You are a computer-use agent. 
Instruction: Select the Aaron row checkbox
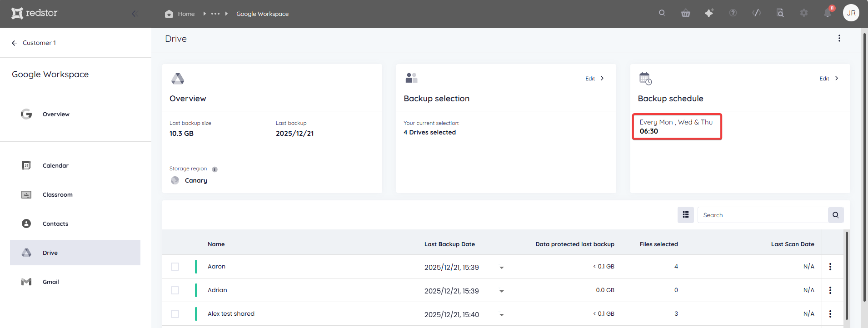click(x=175, y=267)
